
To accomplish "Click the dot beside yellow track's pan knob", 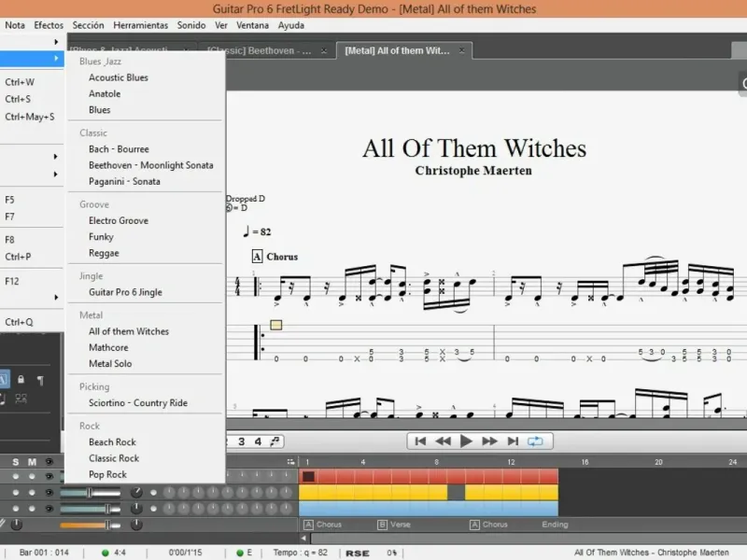I will [153, 493].
